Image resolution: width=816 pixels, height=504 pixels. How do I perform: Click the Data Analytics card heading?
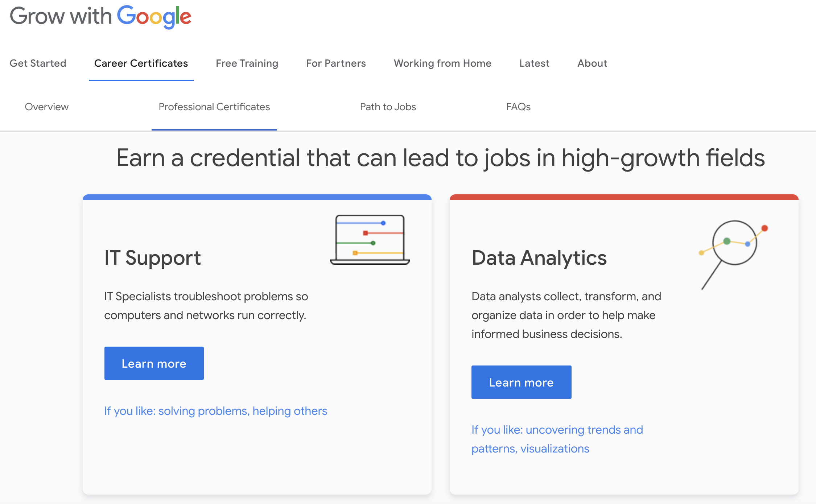(539, 258)
